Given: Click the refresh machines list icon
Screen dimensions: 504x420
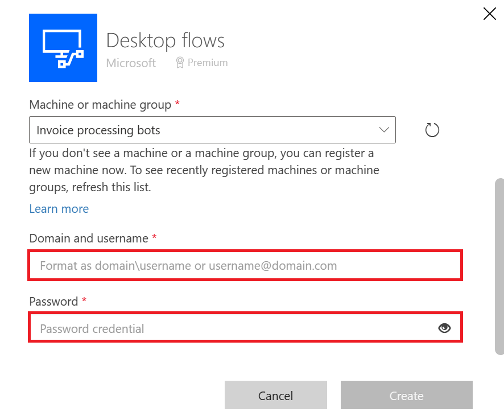Looking at the screenshot, I should coord(432,130).
